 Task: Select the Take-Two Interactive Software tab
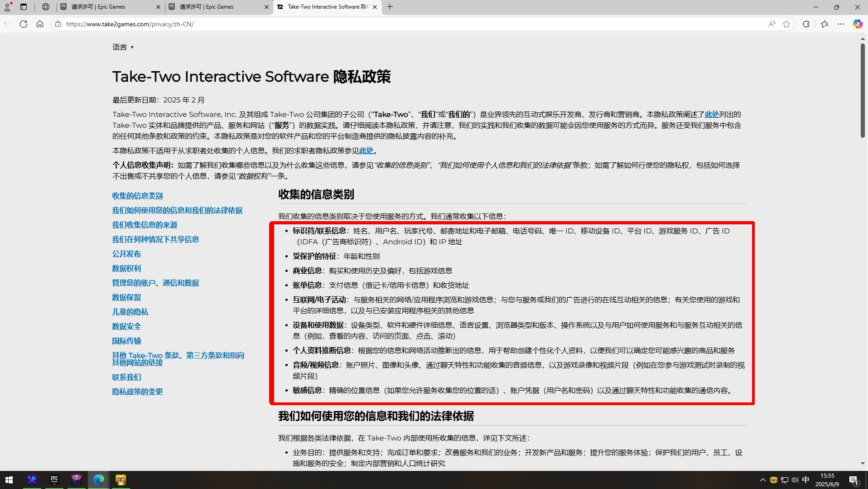point(322,7)
